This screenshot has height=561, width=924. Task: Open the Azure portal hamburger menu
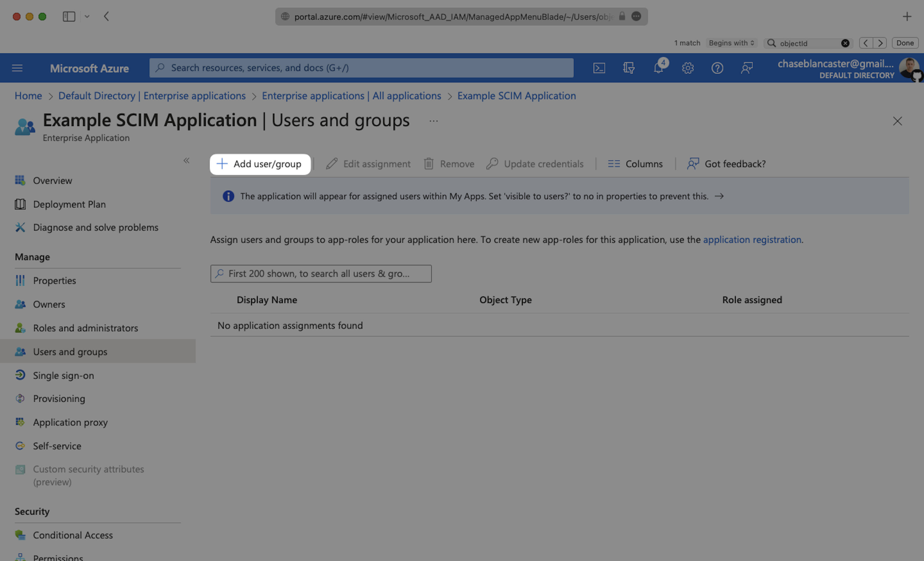(x=17, y=68)
